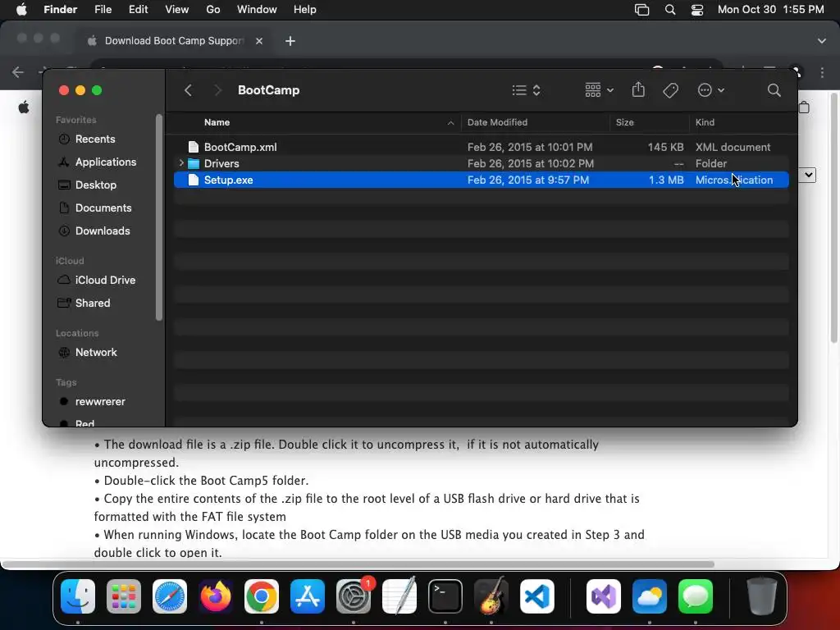Click the Finder search magnifier
This screenshot has width=840, height=630.
tap(774, 90)
